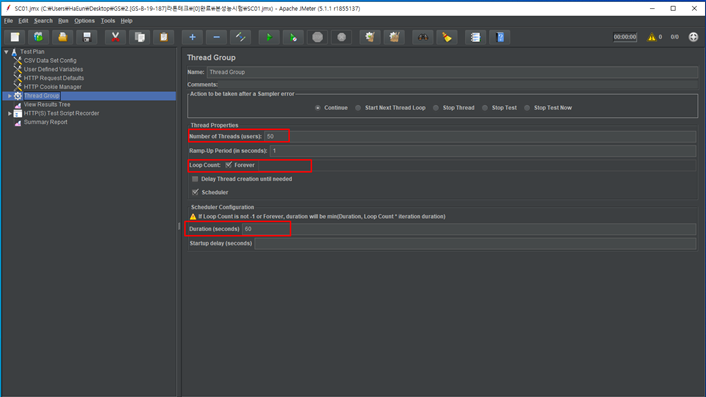Select the Stop Test Now option
Screen dimensions: 706x397
point(527,108)
